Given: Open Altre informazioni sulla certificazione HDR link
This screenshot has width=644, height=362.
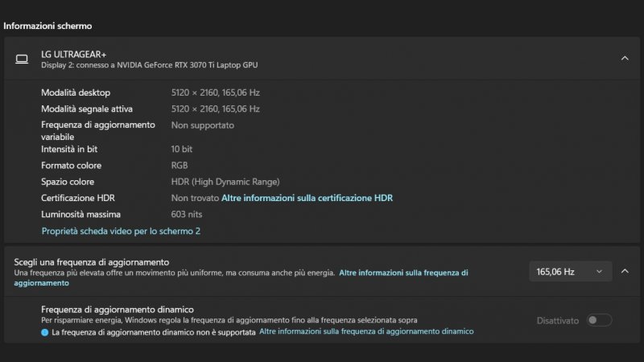Looking at the screenshot, I should click(307, 198).
